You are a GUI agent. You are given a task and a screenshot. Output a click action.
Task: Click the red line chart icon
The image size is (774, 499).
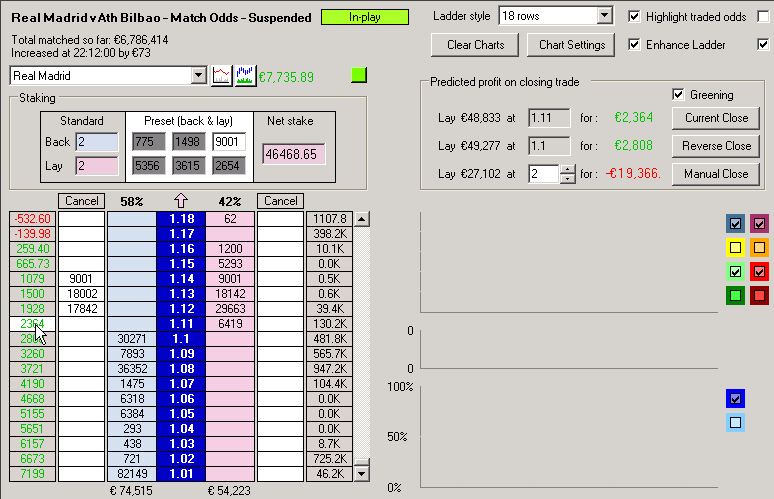pyautogui.click(x=222, y=76)
